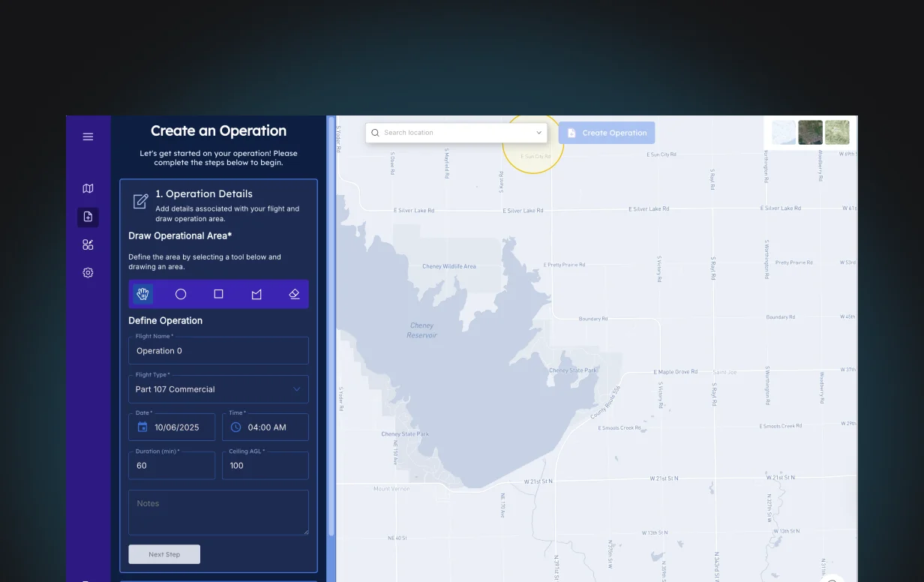Viewport: 924px width, 582px height.
Task: Click the Operation Details edit pencil icon
Action: coord(140,201)
